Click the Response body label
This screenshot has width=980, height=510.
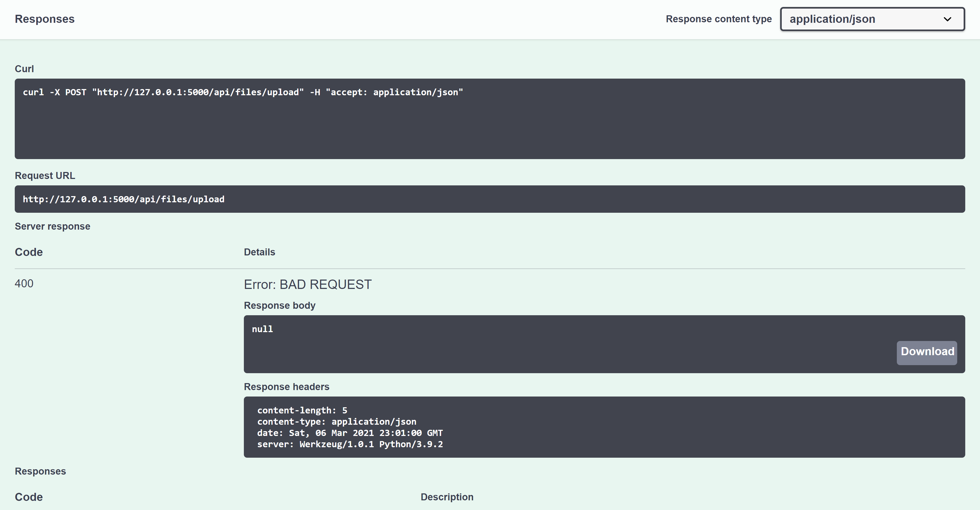[x=279, y=305]
